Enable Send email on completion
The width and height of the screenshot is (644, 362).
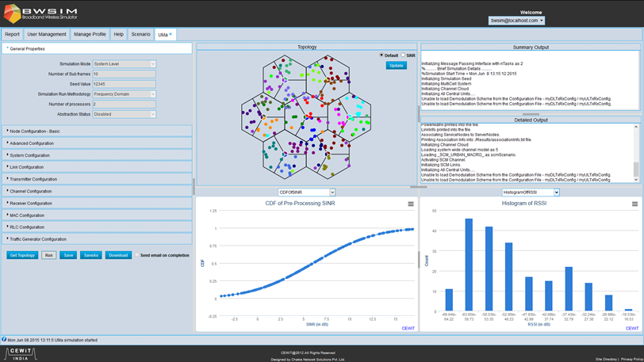pyautogui.click(x=137, y=255)
